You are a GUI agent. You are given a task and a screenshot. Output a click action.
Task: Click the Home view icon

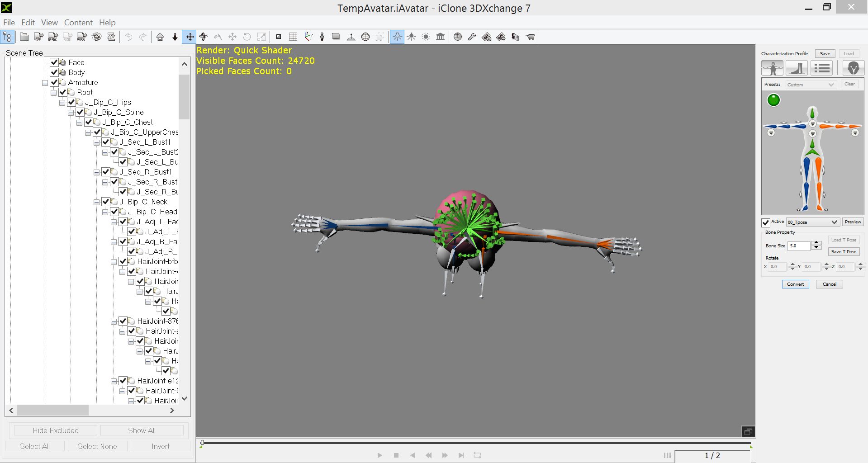point(160,37)
